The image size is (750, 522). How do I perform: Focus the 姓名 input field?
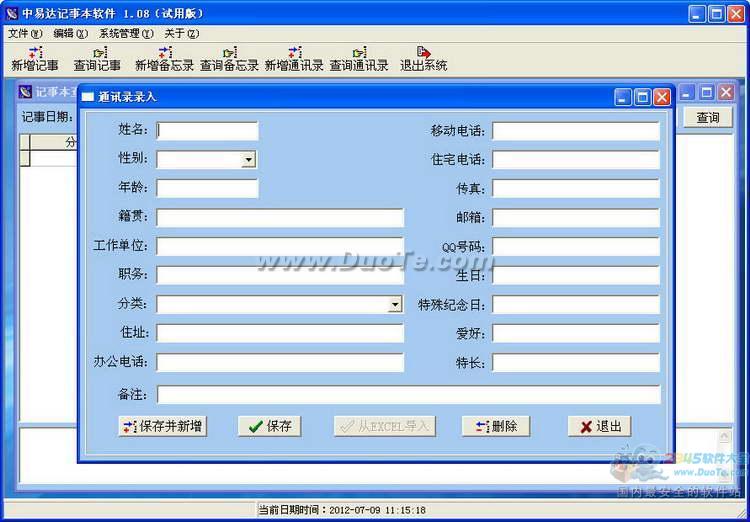point(207,131)
